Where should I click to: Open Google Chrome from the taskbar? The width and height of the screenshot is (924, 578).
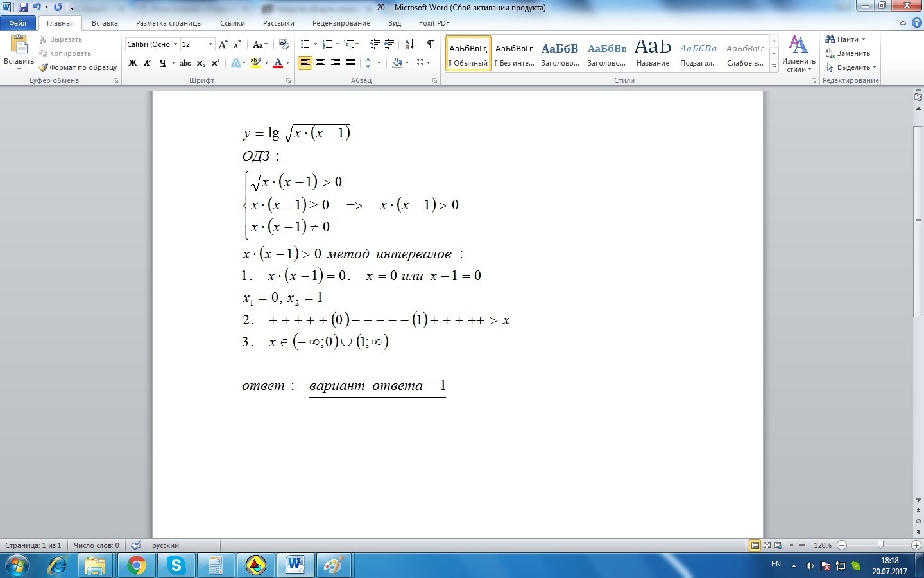136,566
